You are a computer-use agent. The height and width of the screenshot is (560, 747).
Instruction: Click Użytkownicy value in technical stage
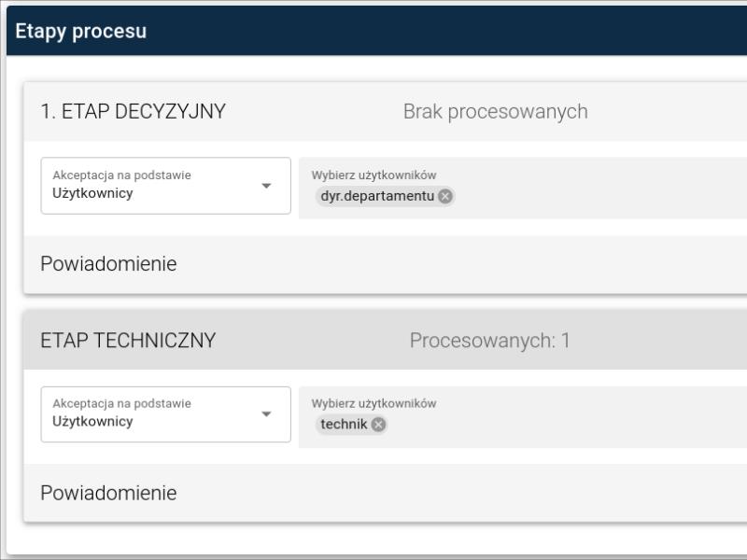tap(92, 421)
